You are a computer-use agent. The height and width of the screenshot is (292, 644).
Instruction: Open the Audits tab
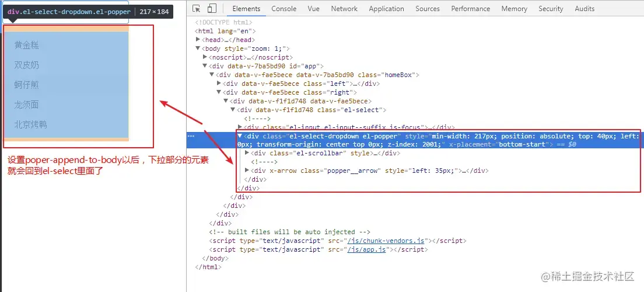point(584,9)
